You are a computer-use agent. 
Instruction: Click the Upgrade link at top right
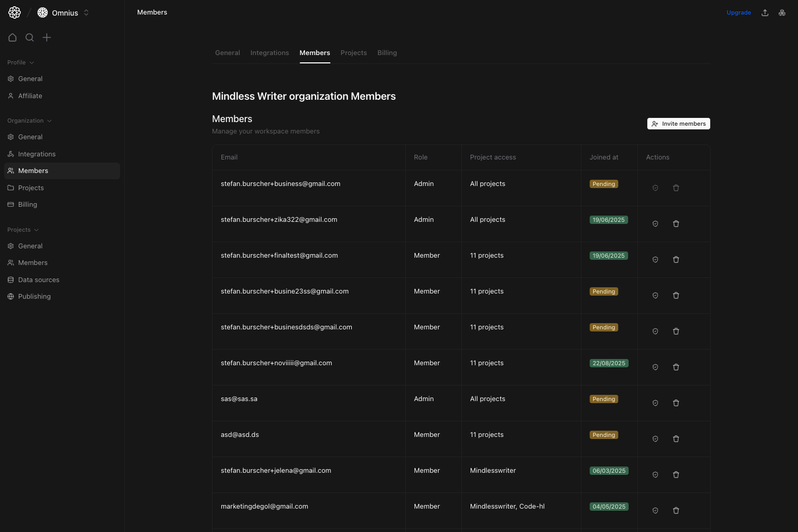[x=739, y=12]
